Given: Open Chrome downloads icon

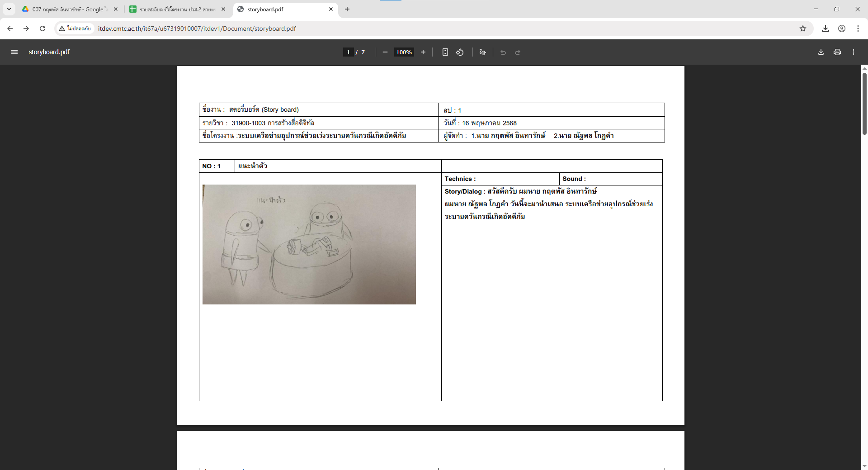Looking at the screenshot, I should tap(825, 28).
